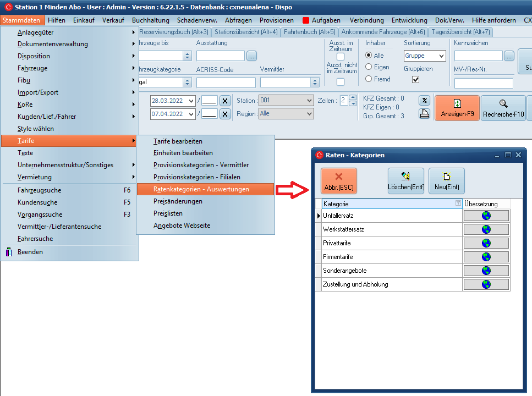Select the Fremd radio button
This screenshot has height=396, width=532.
pyautogui.click(x=369, y=79)
